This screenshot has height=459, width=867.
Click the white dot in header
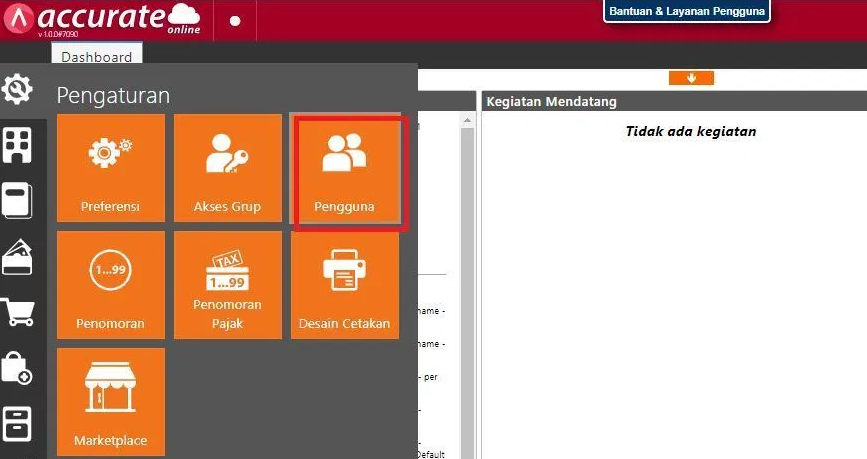click(235, 20)
